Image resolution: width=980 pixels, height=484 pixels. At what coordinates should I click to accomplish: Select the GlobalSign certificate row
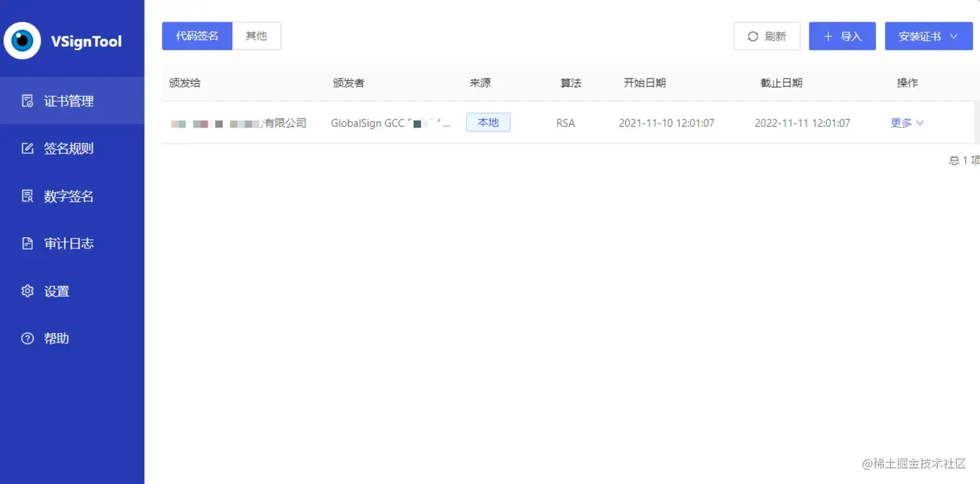coord(568,122)
